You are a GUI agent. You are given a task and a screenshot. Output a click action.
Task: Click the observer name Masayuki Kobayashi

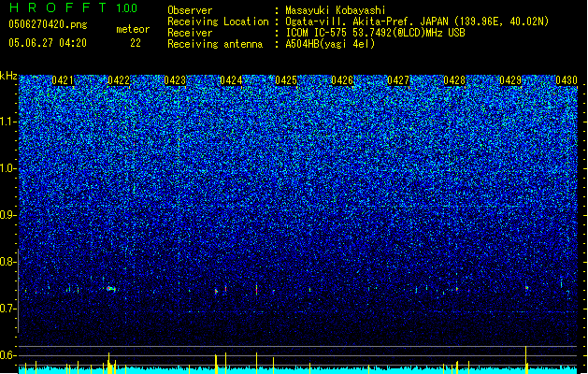(x=336, y=10)
